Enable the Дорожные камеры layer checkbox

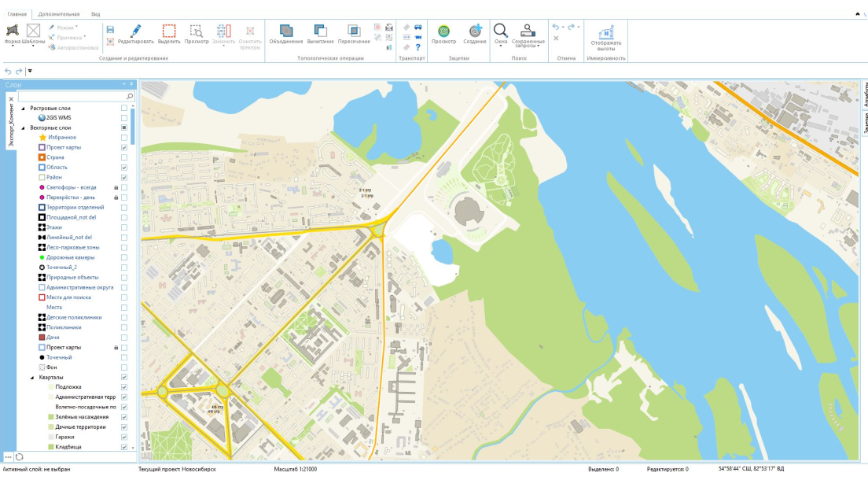[124, 257]
